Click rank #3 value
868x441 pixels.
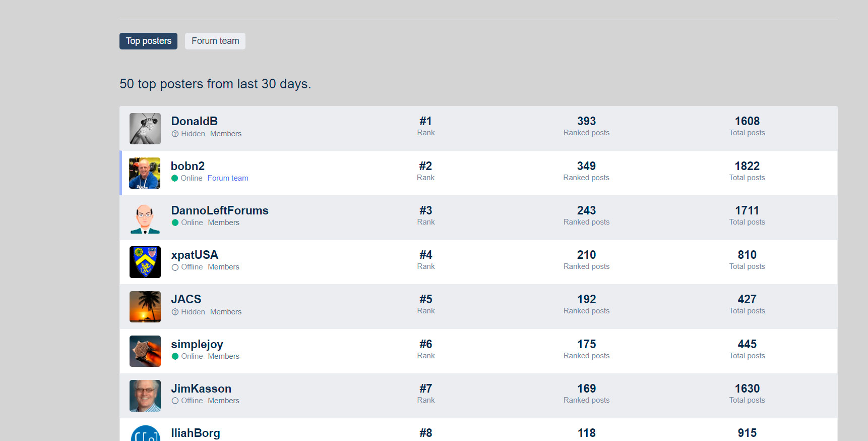[x=426, y=210]
